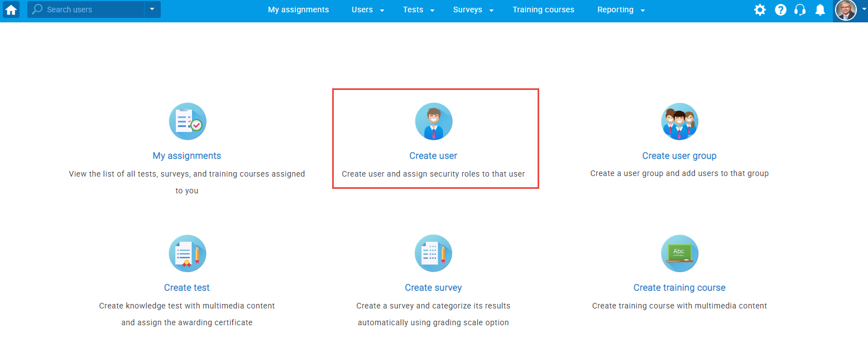Click the Create survey icon
The image size is (868, 361).
tap(434, 253)
